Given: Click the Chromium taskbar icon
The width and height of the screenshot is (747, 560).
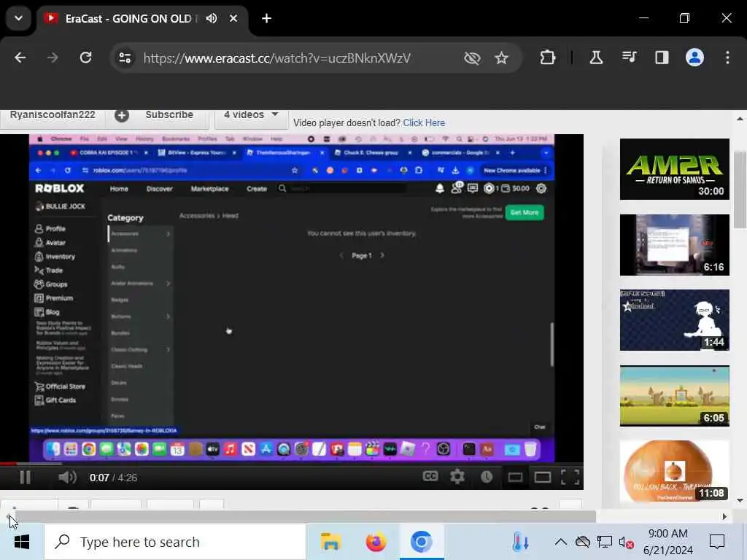Looking at the screenshot, I should click(422, 542).
